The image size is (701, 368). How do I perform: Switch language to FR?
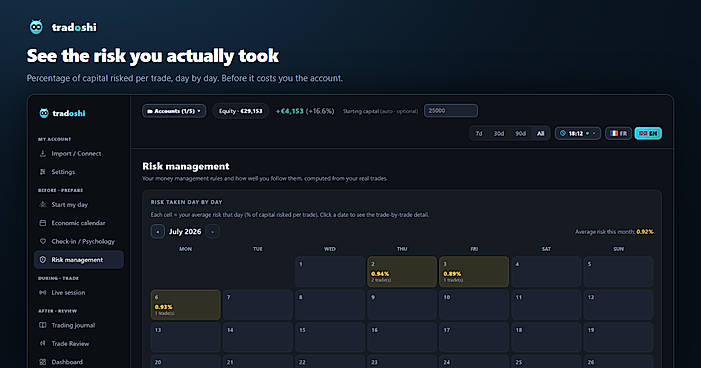click(618, 133)
